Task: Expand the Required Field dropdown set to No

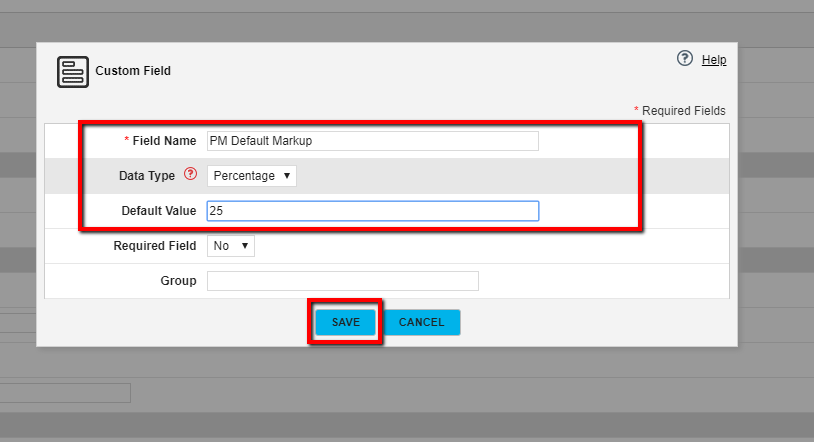Action: pyautogui.click(x=231, y=246)
